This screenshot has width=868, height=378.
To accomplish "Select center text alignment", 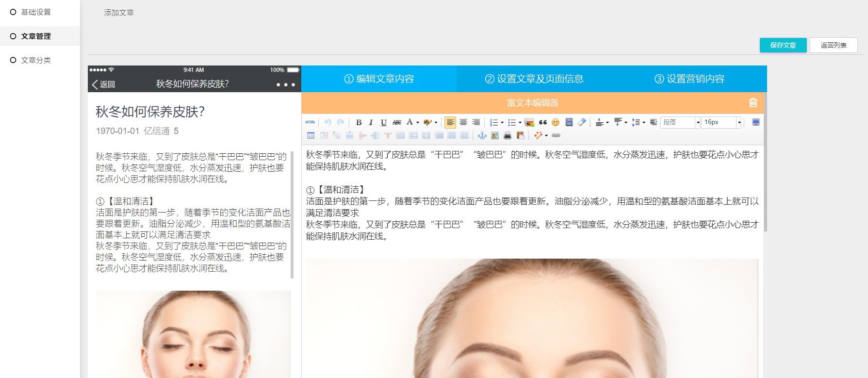I will pyautogui.click(x=463, y=122).
